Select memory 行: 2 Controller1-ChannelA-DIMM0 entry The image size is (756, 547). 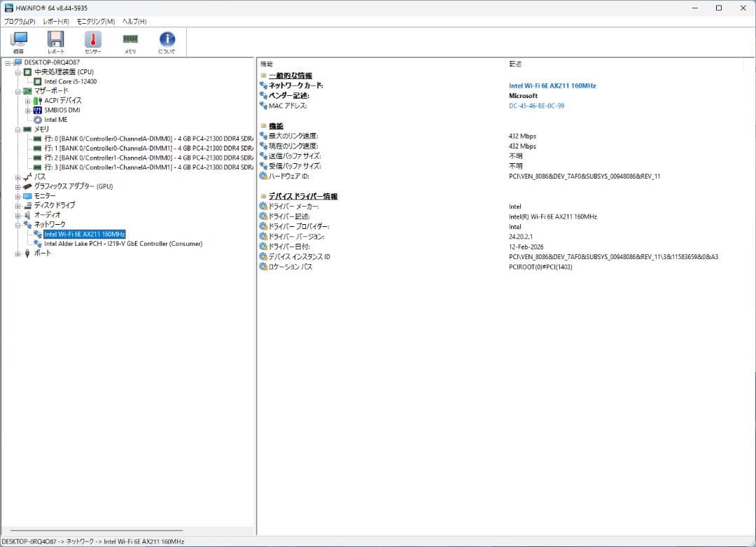tap(149, 158)
